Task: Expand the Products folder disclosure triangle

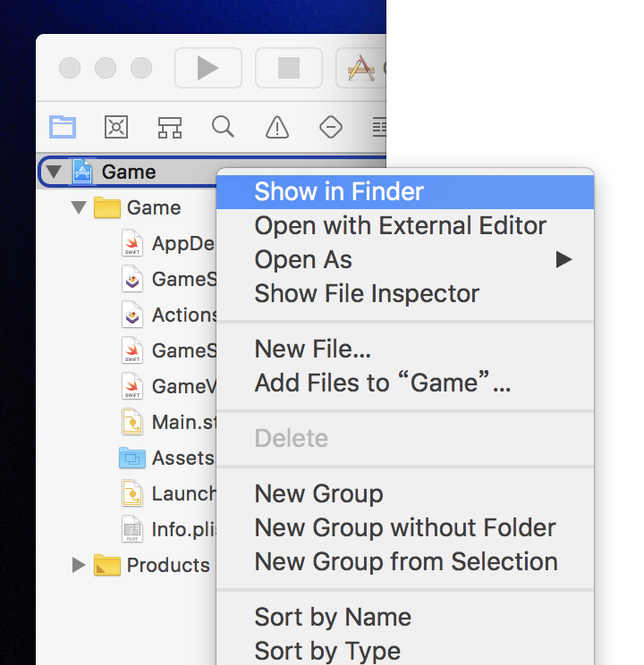Action: tap(79, 565)
